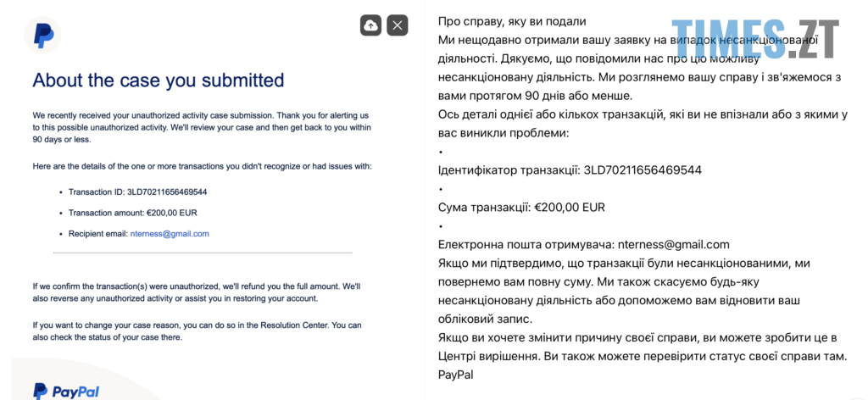
Task: Select the Transaction ID 3LD70211656469544 line
Action: click(138, 192)
